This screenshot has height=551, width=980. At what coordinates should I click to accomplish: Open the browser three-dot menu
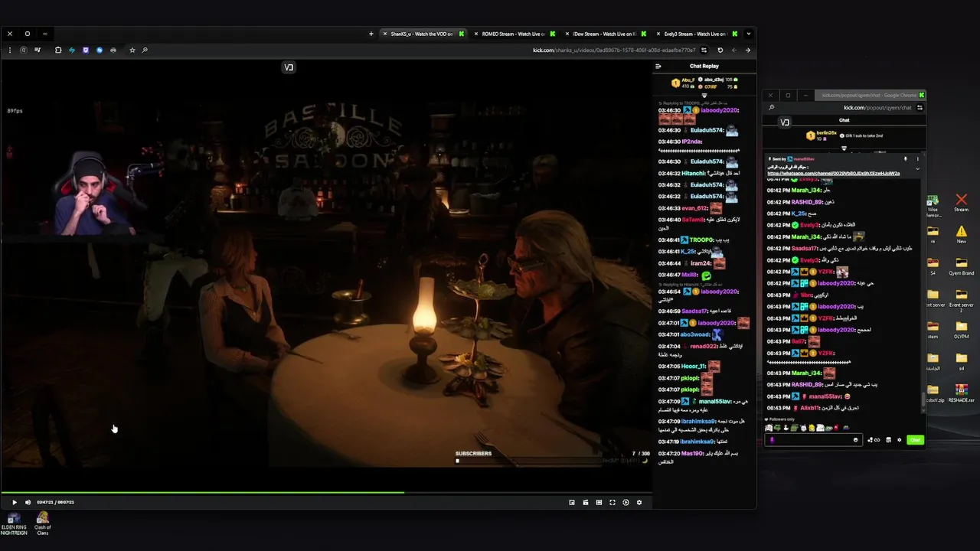pyautogui.click(x=10, y=51)
